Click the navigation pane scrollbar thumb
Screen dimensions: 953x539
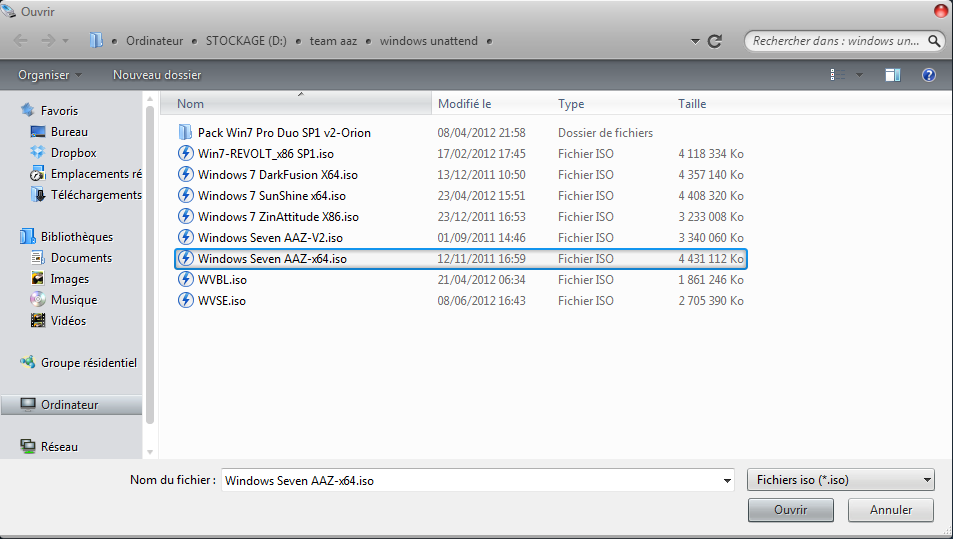pos(150,263)
